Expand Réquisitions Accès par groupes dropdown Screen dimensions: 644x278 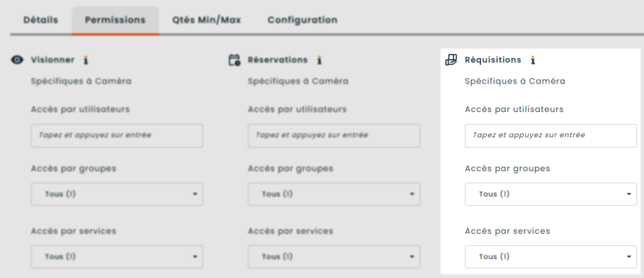coord(550,194)
